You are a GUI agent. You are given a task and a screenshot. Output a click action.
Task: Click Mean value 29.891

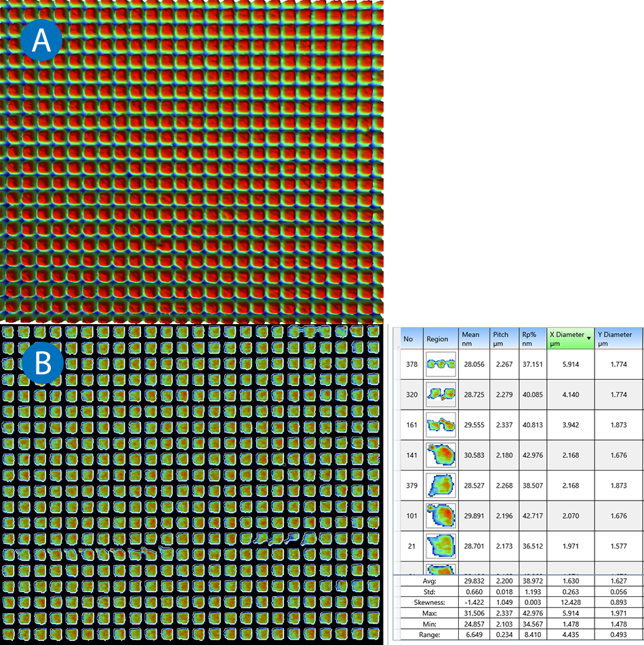point(474,516)
